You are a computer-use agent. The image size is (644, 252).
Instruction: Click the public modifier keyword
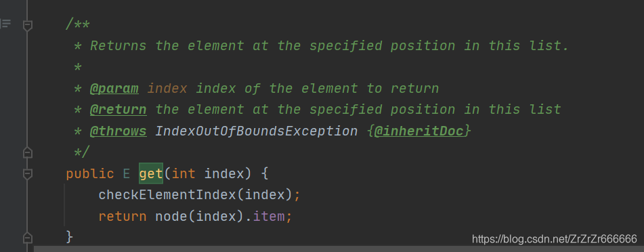click(x=90, y=174)
